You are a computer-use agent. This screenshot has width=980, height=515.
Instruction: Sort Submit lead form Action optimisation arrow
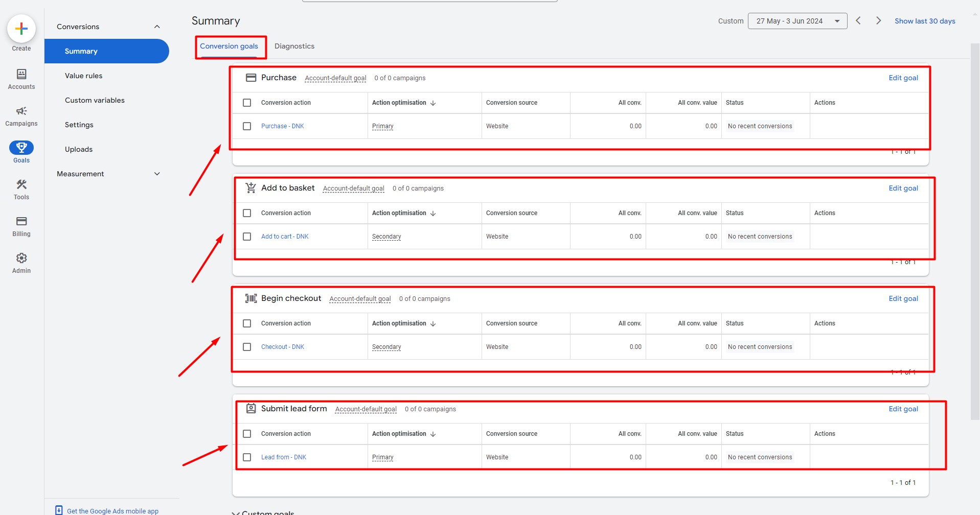433,434
